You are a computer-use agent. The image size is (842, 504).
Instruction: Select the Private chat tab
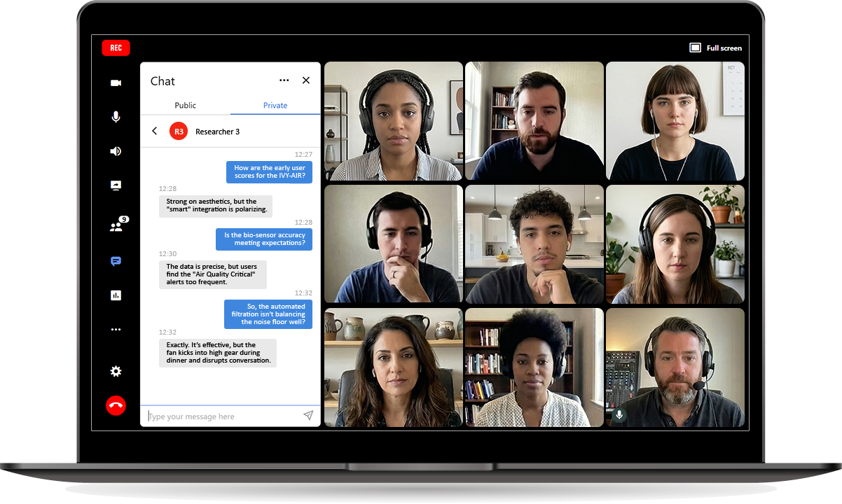[x=275, y=106]
